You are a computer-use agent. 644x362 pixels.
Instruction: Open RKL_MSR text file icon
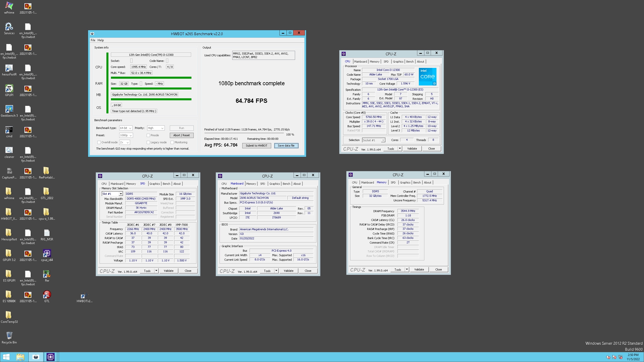point(47,235)
